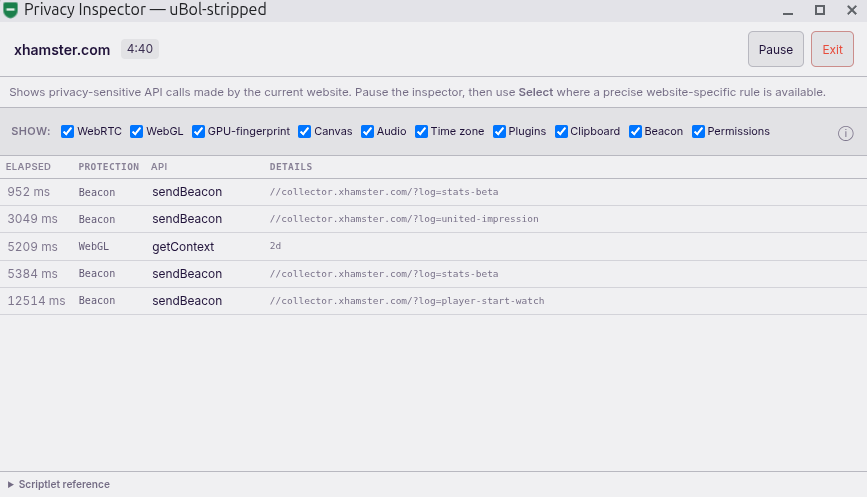Click the Exit button
This screenshot has width=867, height=497.
(x=832, y=49)
